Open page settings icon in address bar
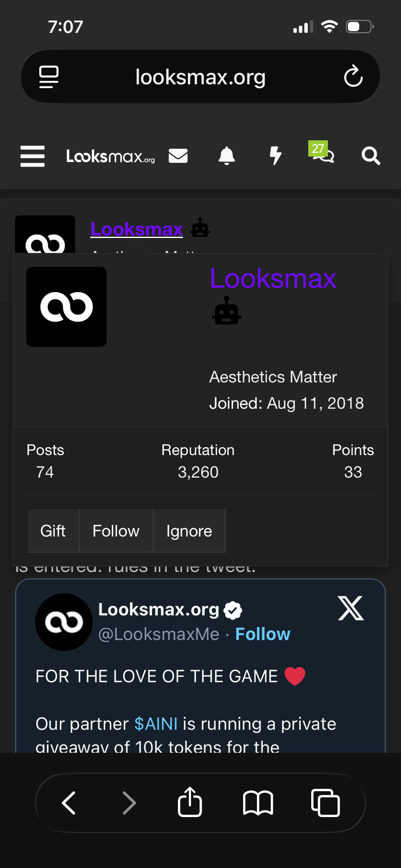Viewport: 401px width, 868px height. 49,76
